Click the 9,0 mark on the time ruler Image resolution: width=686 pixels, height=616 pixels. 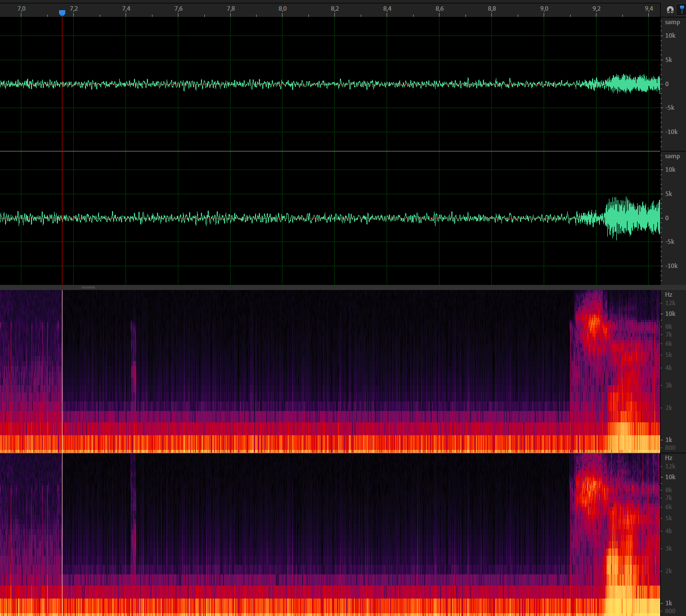click(x=544, y=8)
